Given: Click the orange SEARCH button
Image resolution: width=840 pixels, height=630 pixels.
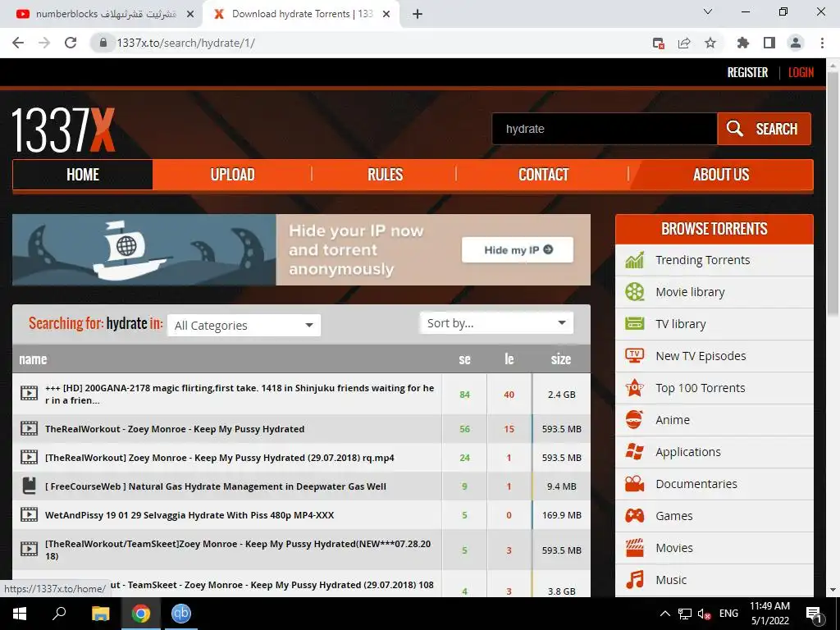Looking at the screenshot, I should coord(764,129).
